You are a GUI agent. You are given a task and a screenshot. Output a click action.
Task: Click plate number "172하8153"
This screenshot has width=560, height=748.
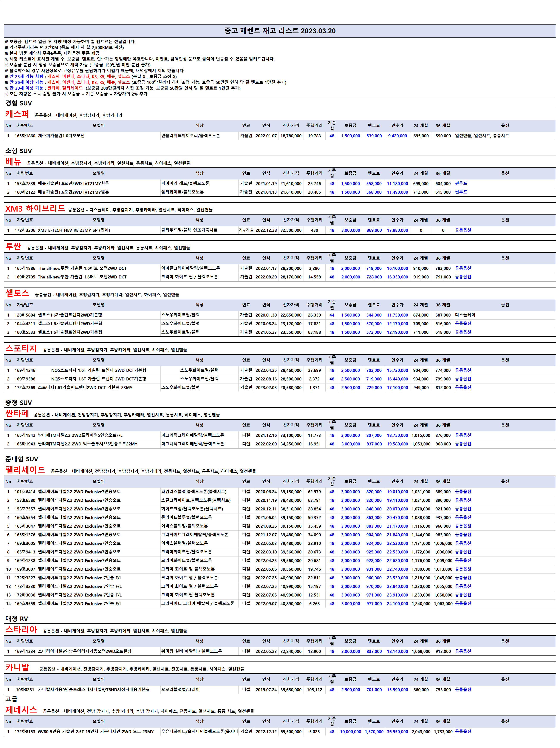pyautogui.click(x=25, y=731)
